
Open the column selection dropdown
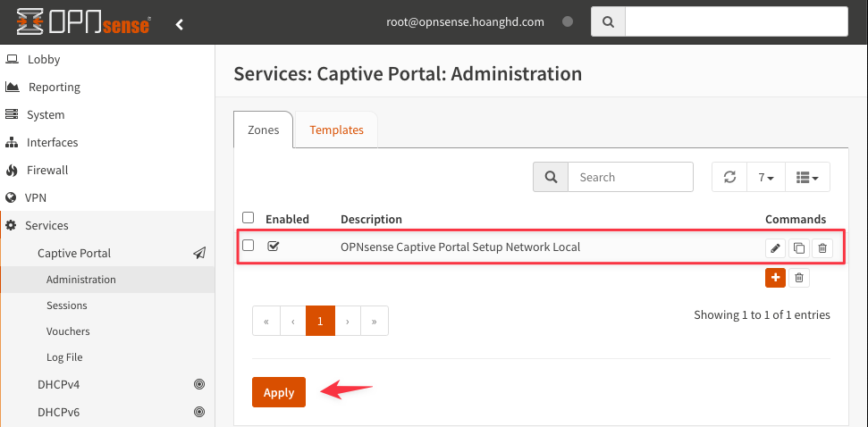[x=808, y=177]
